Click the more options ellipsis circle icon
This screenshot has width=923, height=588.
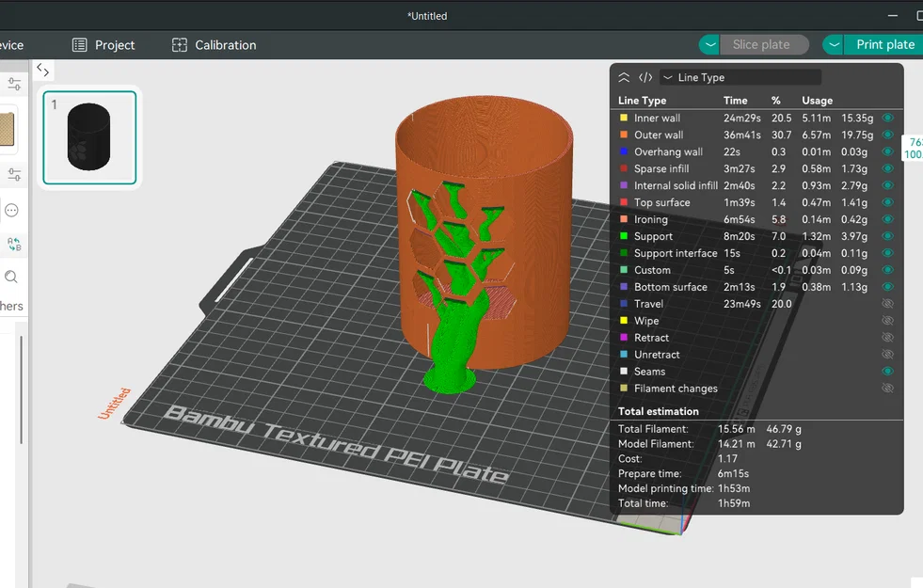point(12,210)
